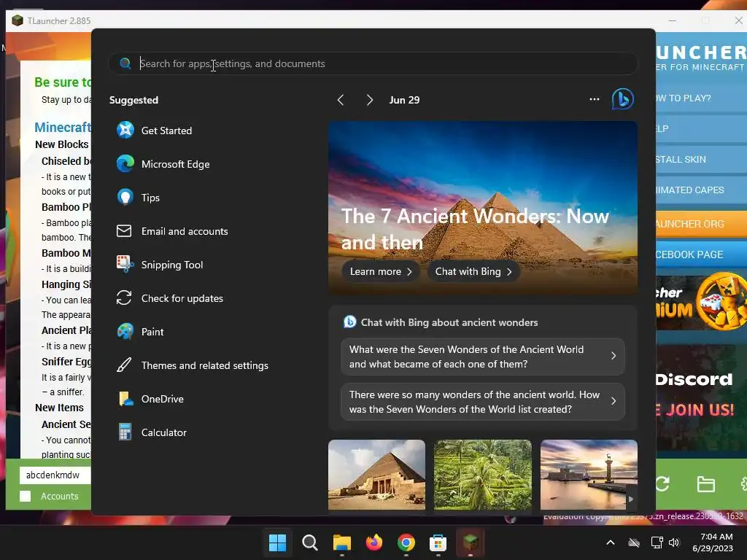The width and height of the screenshot is (747, 560).
Task: Open the three-dot options menu in search panel
Action: (x=594, y=99)
